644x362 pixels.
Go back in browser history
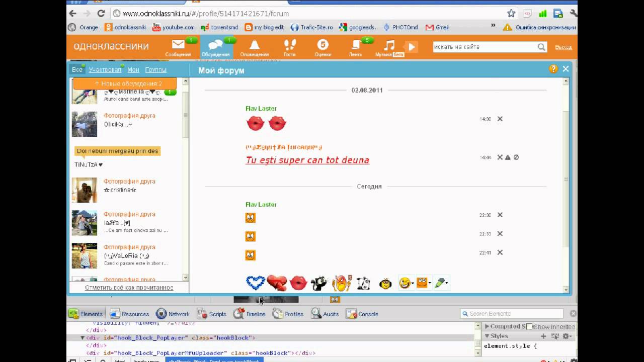tap(73, 14)
